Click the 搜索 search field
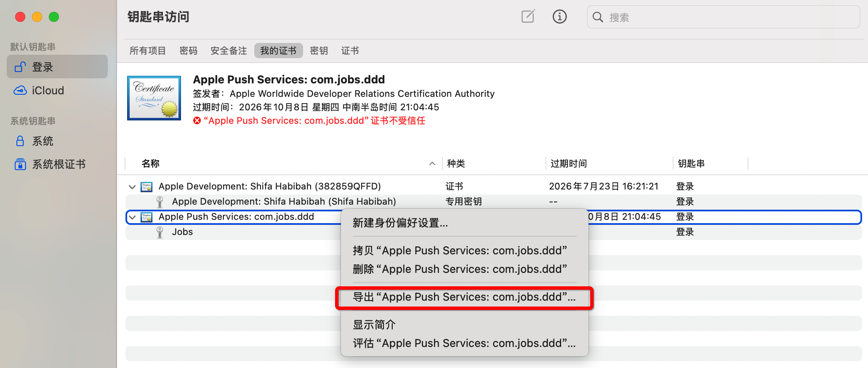The height and width of the screenshot is (368, 868). coord(723,17)
